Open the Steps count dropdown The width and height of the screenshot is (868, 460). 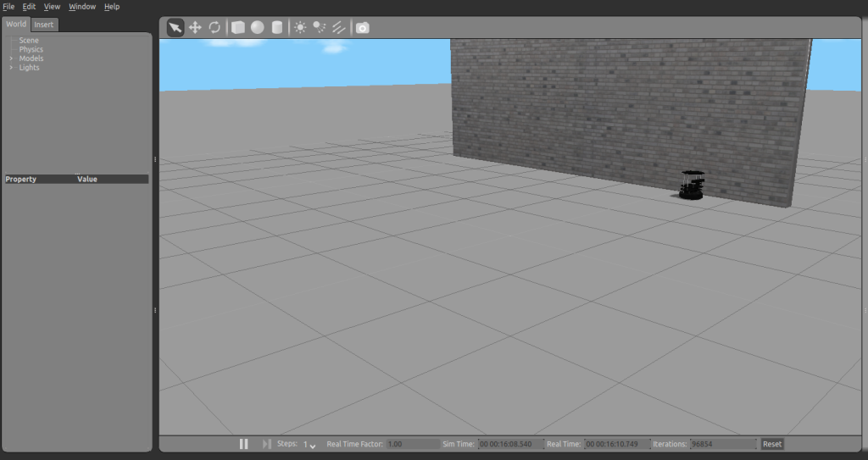coord(309,445)
